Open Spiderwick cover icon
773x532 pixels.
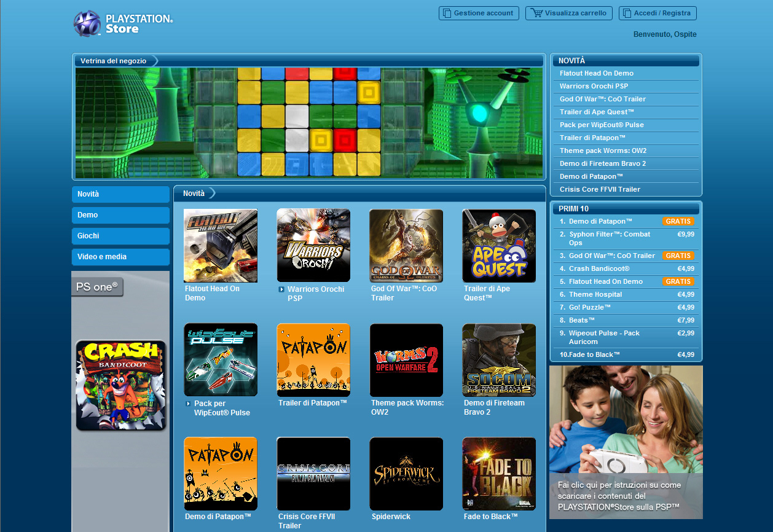tap(406, 474)
